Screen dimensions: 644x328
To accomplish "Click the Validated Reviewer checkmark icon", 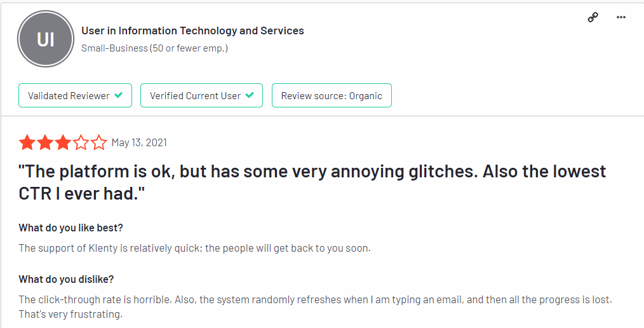I will click(x=118, y=95).
